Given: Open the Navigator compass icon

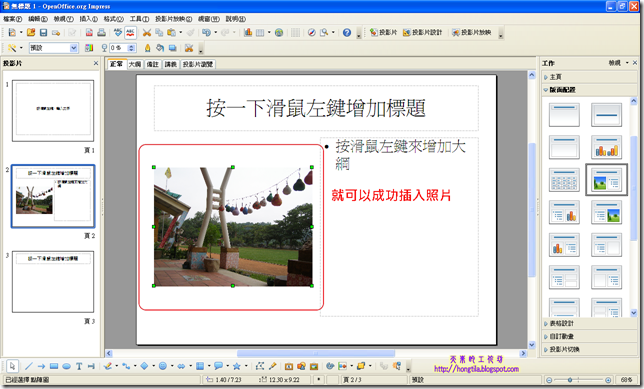Looking at the screenshot, I should tap(311, 32).
